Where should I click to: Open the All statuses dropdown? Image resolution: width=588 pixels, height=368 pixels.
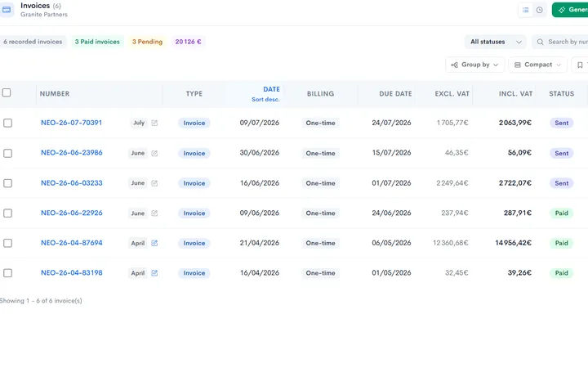[496, 42]
